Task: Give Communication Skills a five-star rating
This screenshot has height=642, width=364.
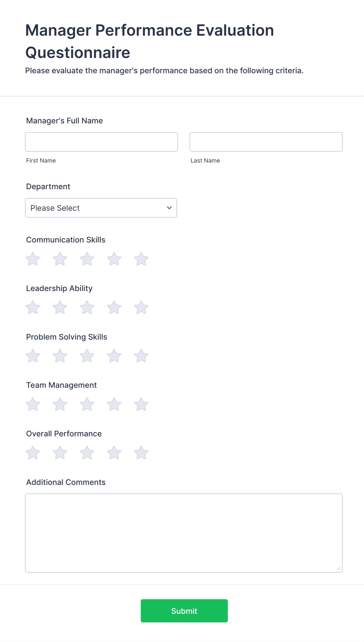Action: click(x=141, y=259)
